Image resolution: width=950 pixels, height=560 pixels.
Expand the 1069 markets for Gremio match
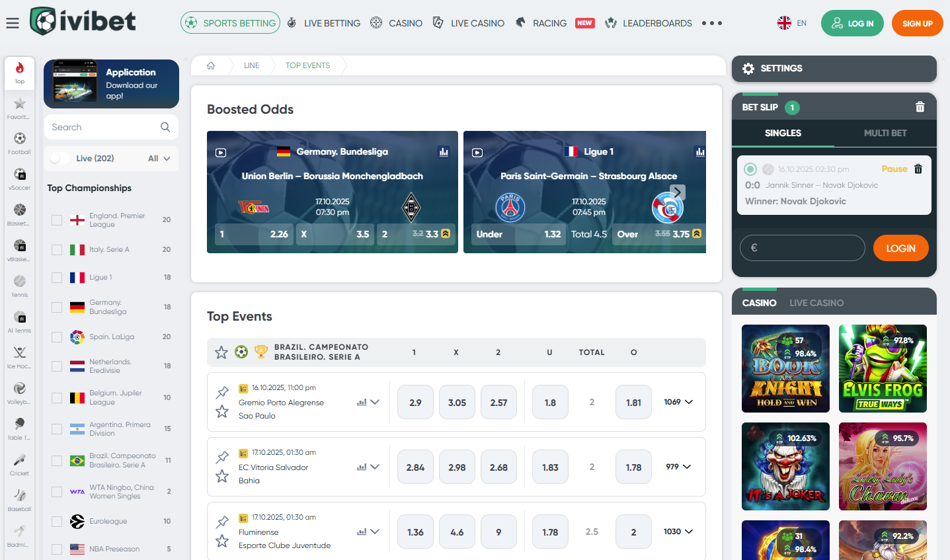click(679, 402)
